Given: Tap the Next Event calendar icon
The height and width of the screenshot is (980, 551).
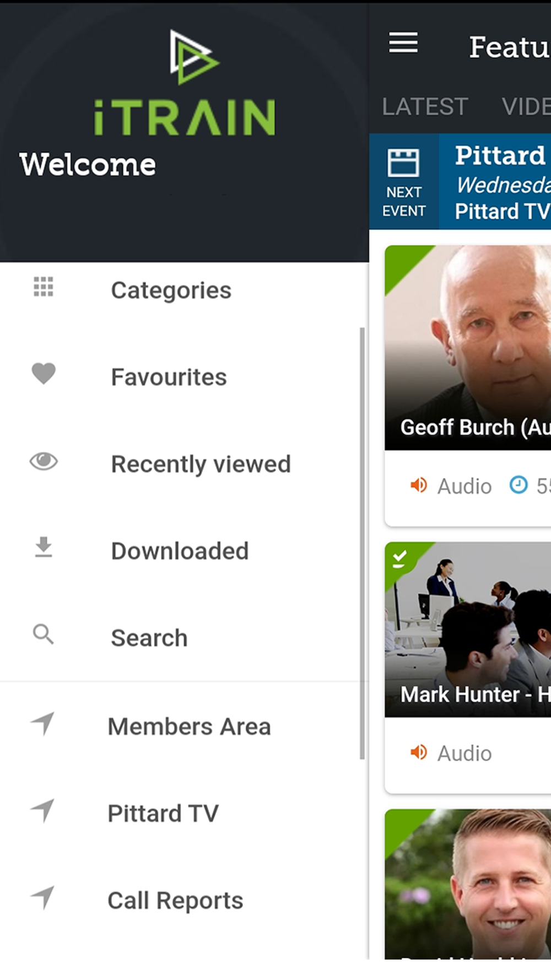Looking at the screenshot, I should coord(403,163).
